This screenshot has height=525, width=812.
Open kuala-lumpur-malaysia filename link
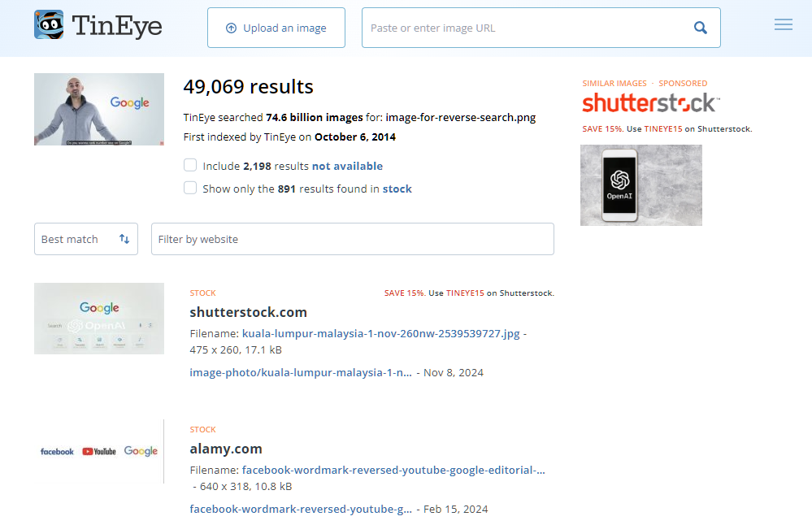(381, 333)
